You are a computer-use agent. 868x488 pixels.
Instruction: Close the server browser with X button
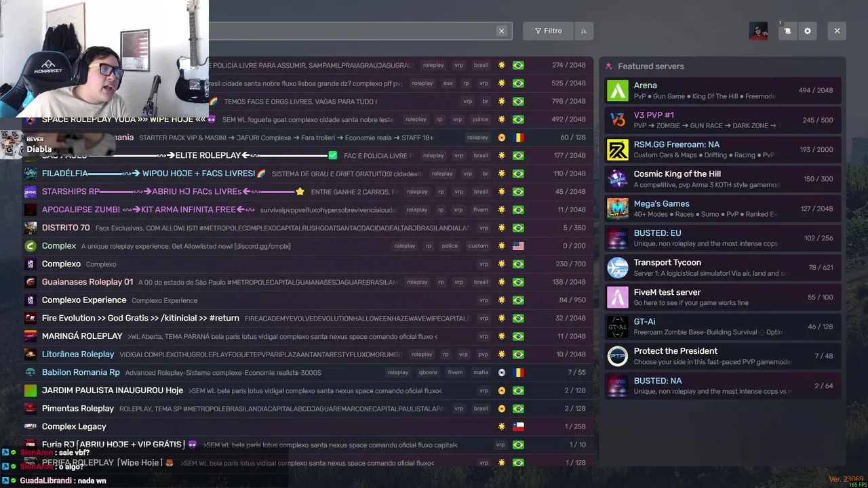click(837, 30)
